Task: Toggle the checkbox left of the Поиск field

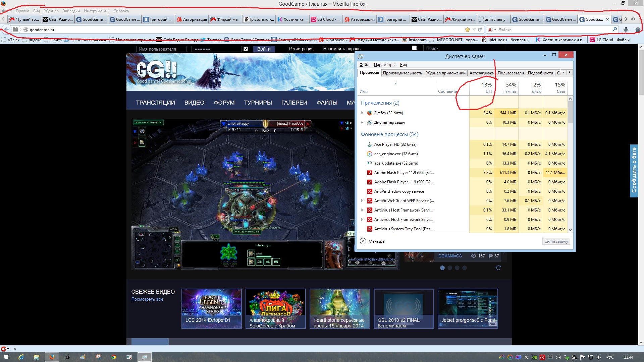Action: (x=414, y=48)
